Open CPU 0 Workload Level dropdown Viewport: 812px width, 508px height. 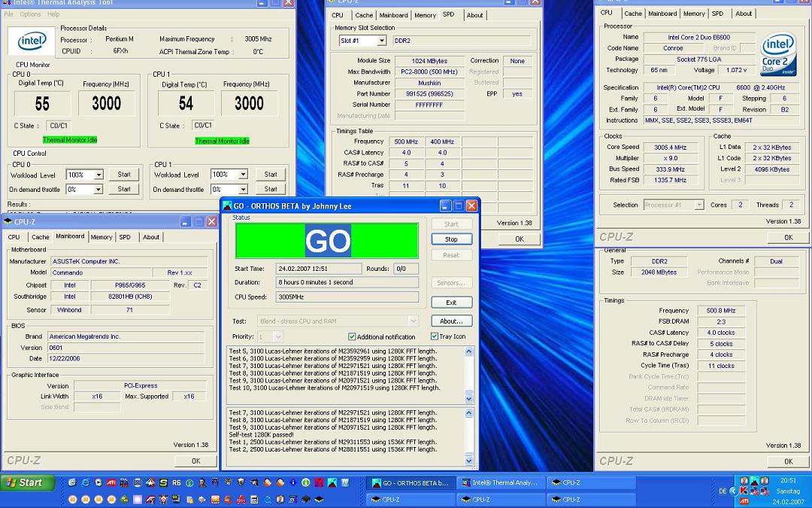[98, 175]
